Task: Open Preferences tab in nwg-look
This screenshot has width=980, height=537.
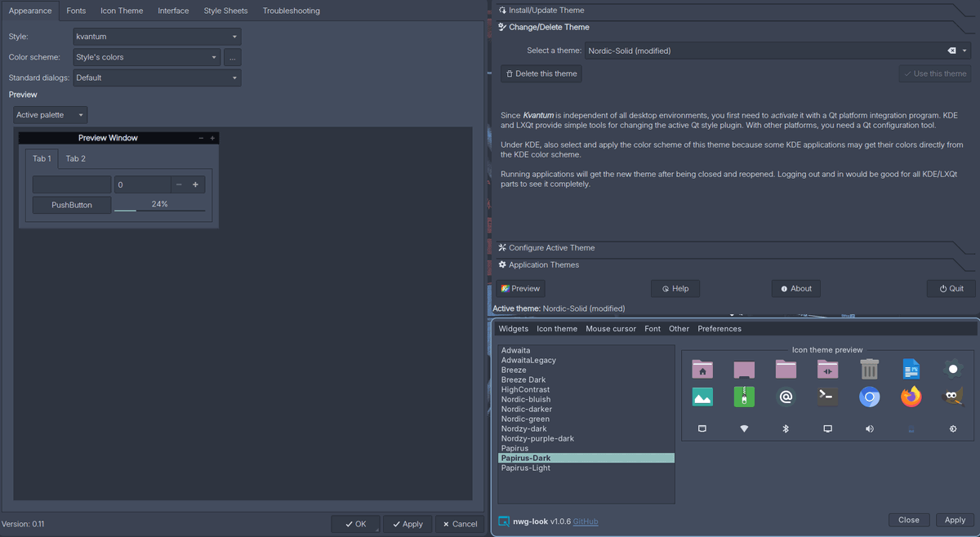Action: pos(719,329)
